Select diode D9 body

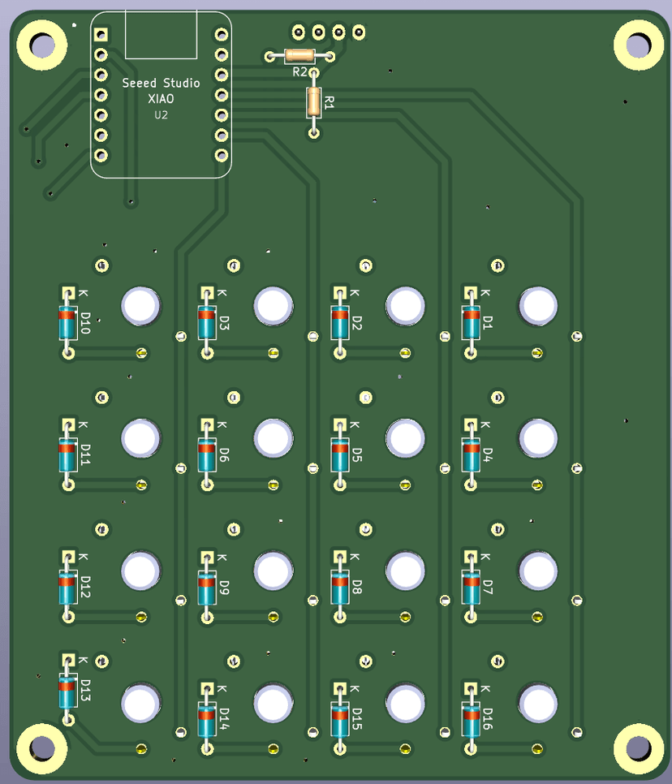click(x=207, y=588)
